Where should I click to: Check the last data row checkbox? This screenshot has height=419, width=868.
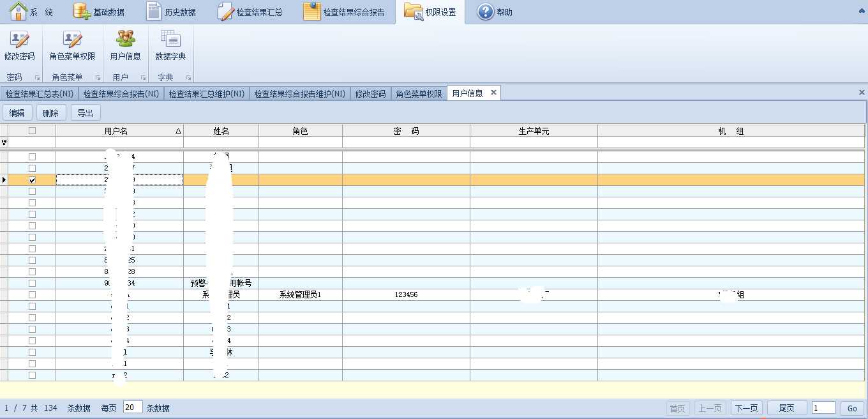[x=32, y=376]
